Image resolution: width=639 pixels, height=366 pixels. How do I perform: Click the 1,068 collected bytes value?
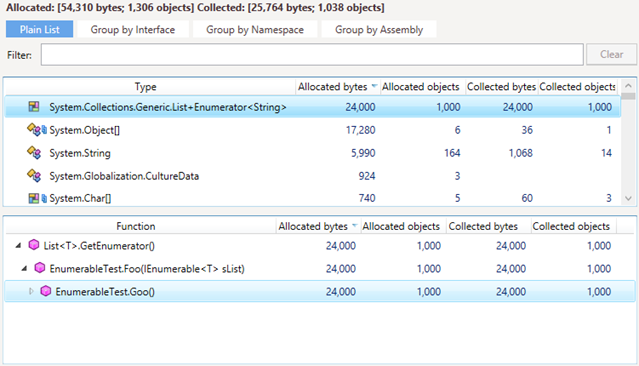click(x=520, y=153)
